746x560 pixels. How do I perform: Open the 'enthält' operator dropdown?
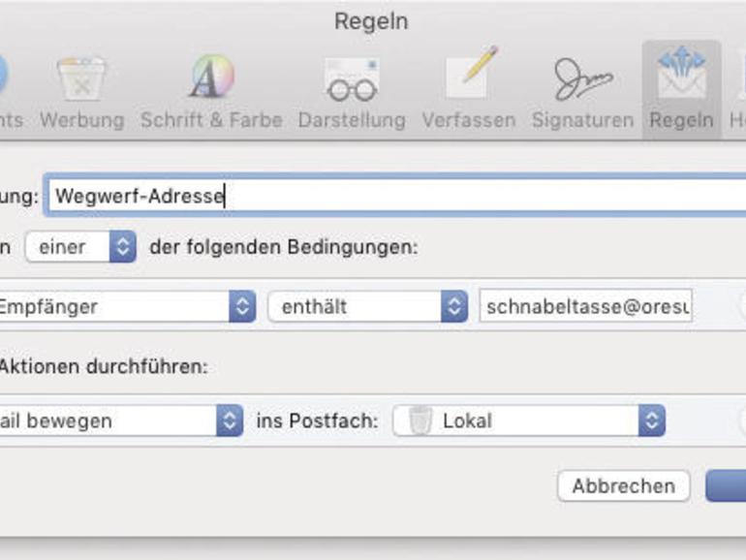pyautogui.click(x=368, y=307)
